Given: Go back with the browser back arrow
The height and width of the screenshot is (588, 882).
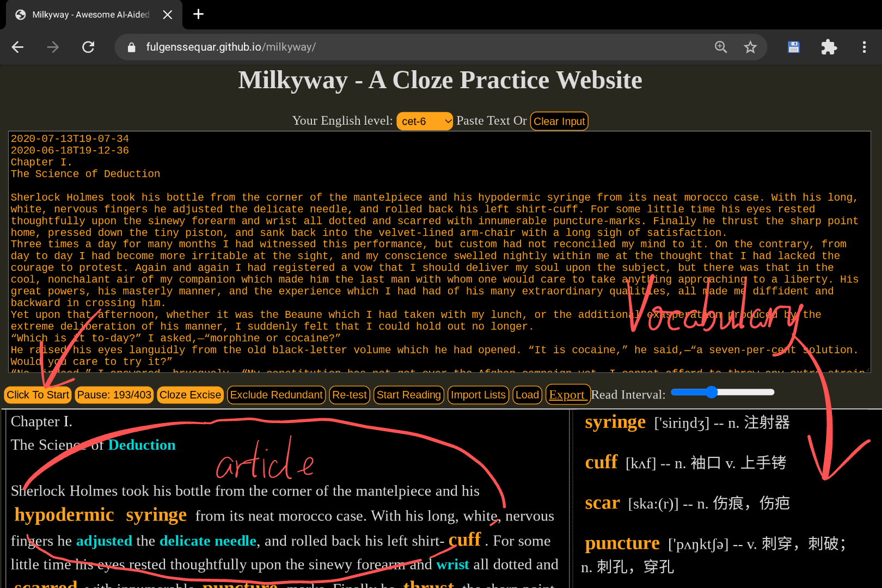Looking at the screenshot, I should (17, 47).
